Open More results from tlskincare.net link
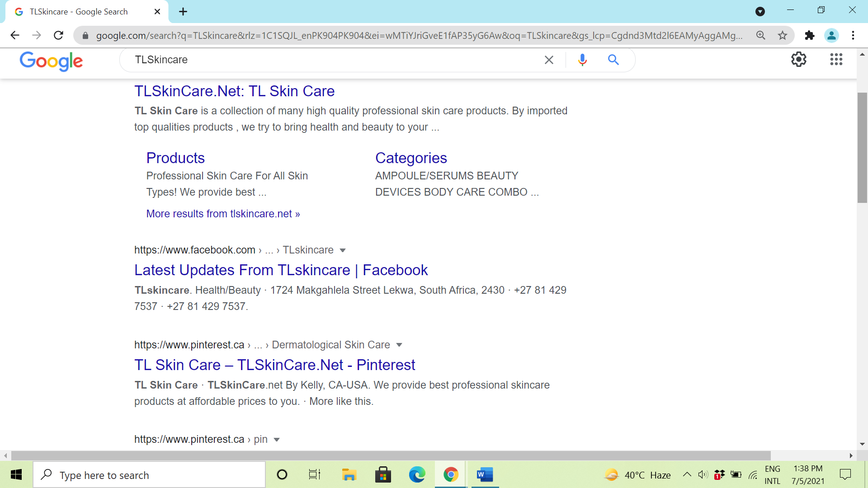The height and width of the screenshot is (488, 868). click(x=223, y=214)
